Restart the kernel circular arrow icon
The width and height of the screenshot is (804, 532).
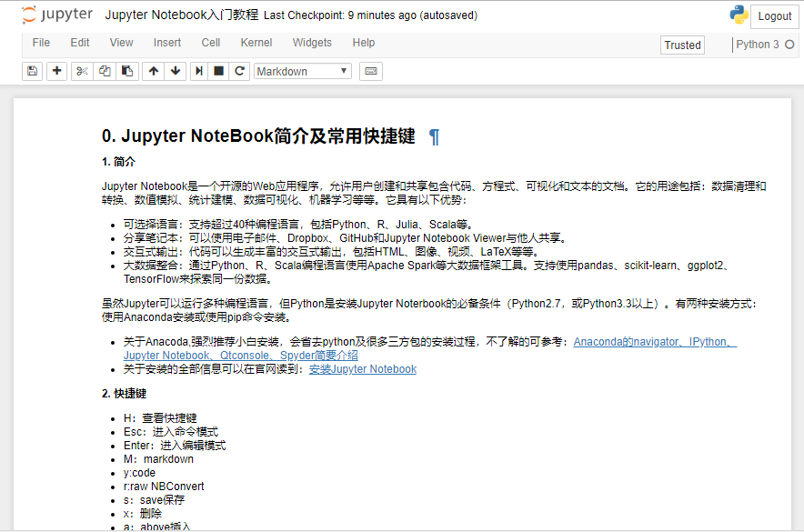239,71
